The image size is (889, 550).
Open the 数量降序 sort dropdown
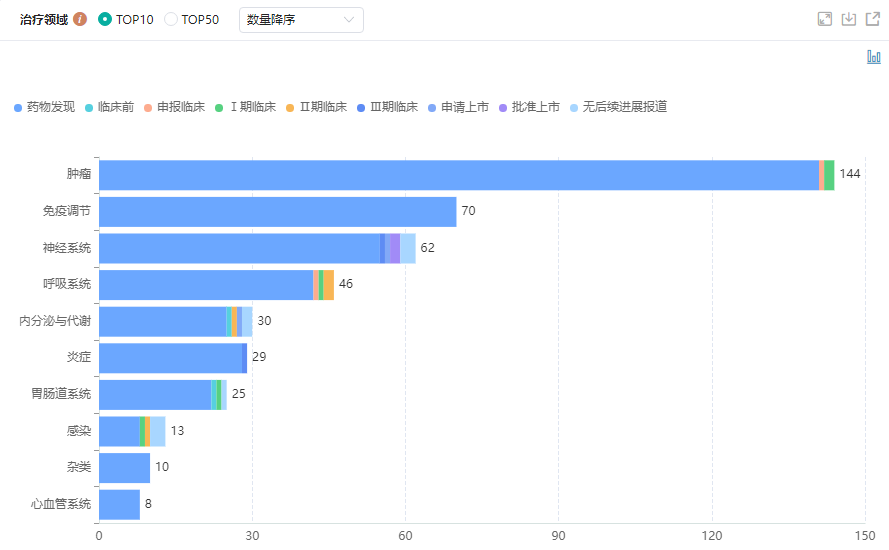pyautogui.click(x=300, y=19)
